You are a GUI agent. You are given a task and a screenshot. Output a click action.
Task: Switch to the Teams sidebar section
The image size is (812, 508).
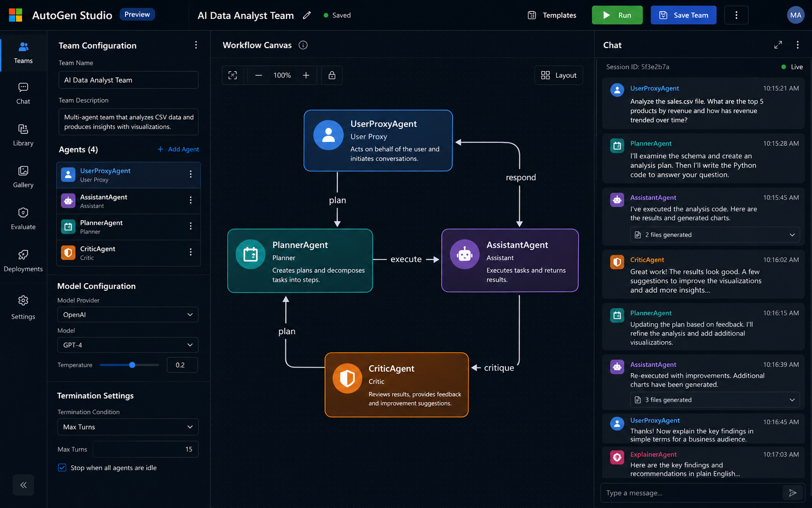23,53
